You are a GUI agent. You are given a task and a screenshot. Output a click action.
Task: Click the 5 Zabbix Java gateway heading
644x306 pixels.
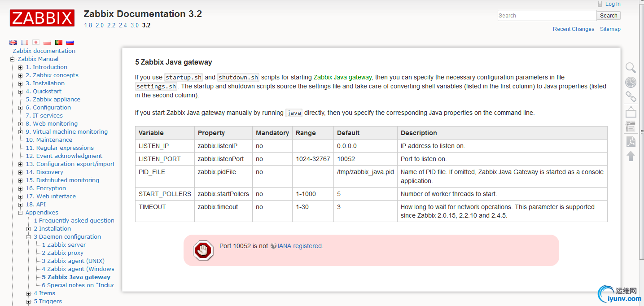tap(174, 62)
